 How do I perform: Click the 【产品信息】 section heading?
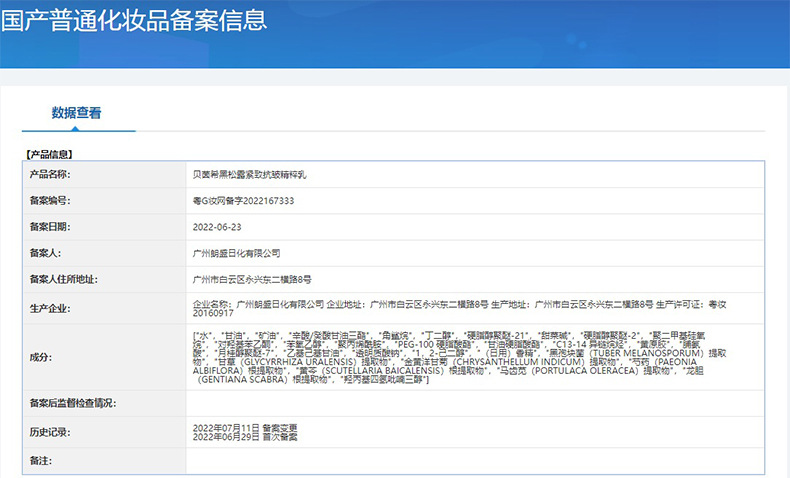(x=50, y=154)
